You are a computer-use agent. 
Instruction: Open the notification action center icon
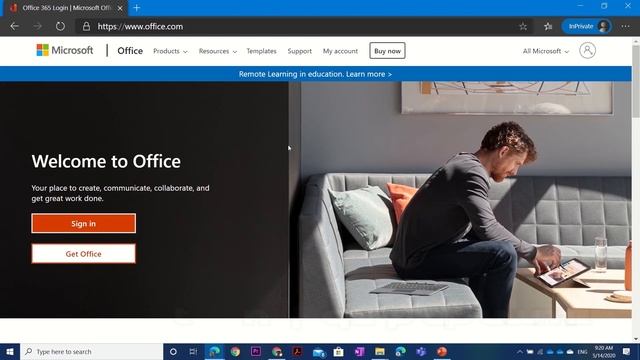click(x=627, y=351)
